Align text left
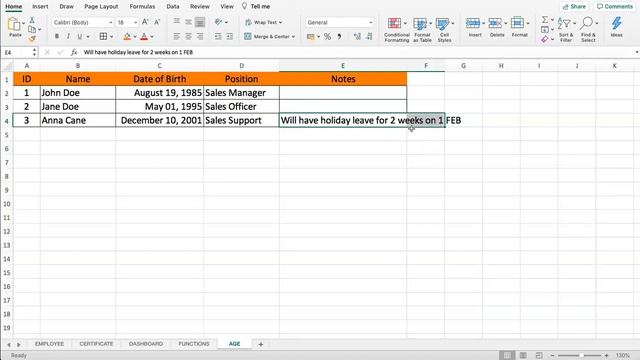 pyautogui.click(x=176, y=37)
